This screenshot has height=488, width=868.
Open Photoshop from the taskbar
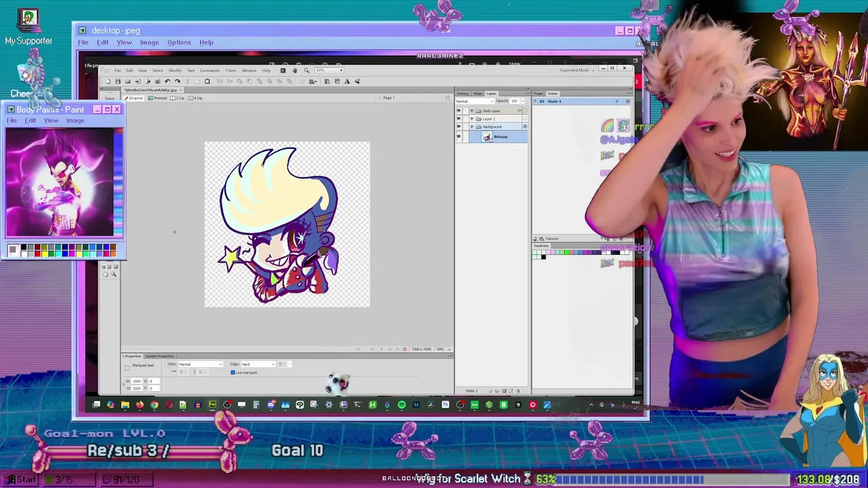click(x=445, y=405)
